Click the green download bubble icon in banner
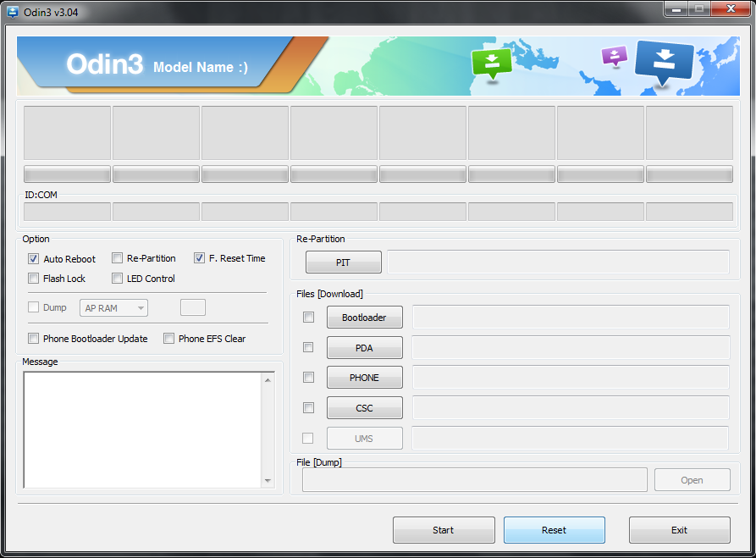Viewport: 756px width, 558px height. (x=491, y=64)
